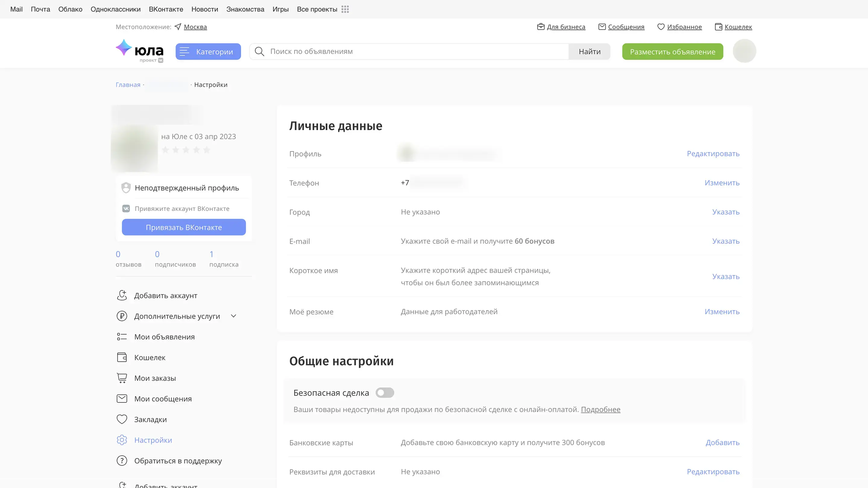Click the search magnifier icon

click(x=259, y=52)
